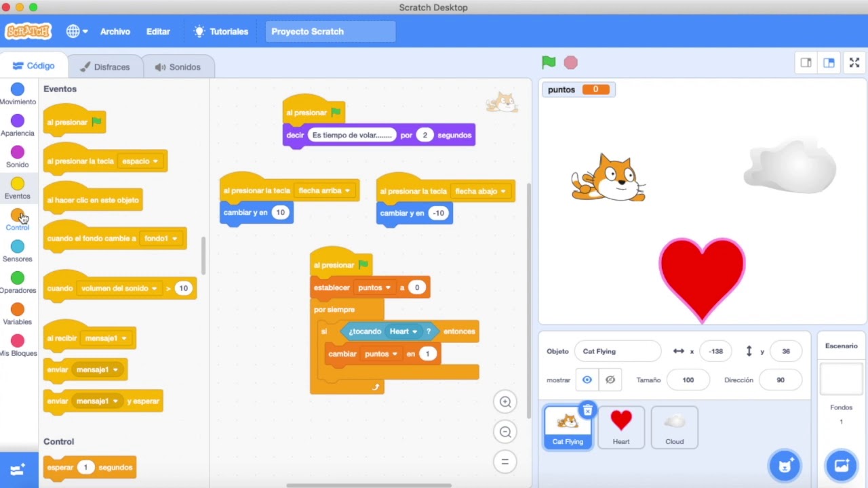Image resolution: width=868 pixels, height=488 pixels.
Task: Open the Archivo menu
Action: tap(115, 31)
